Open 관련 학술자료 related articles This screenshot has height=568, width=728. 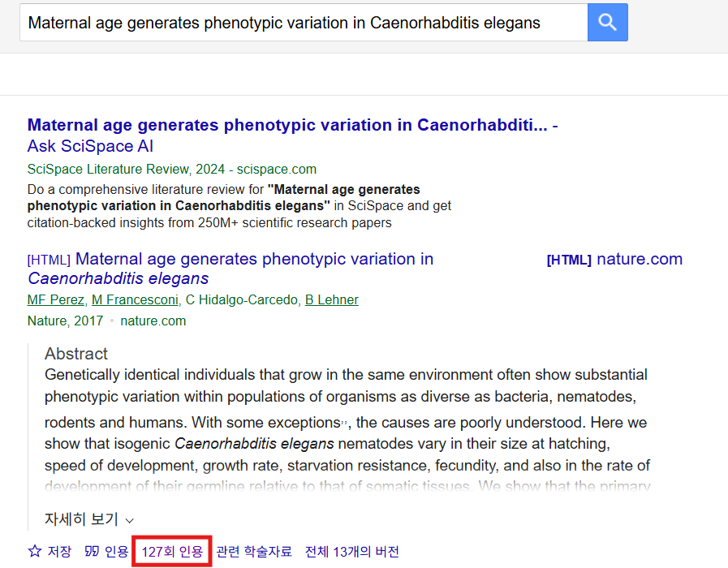click(x=254, y=551)
